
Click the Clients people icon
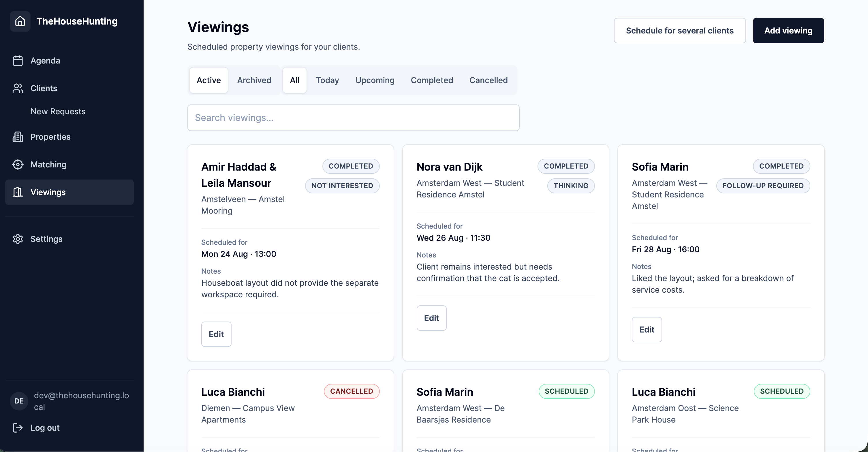click(18, 88)
